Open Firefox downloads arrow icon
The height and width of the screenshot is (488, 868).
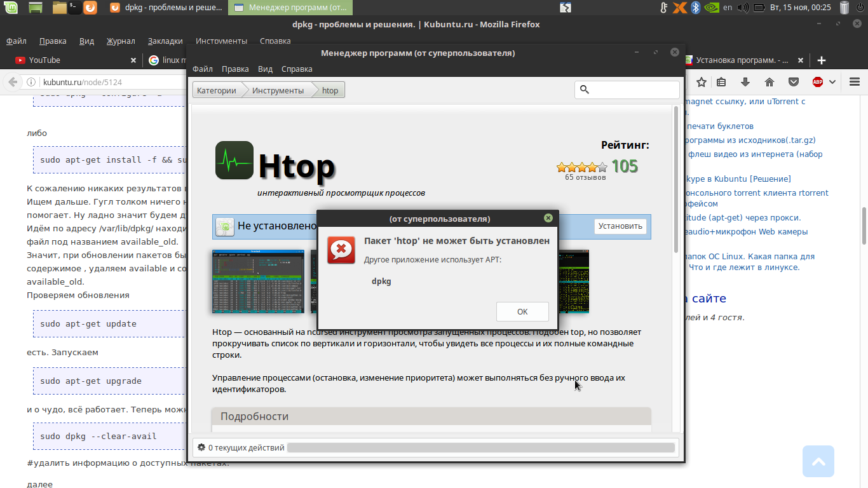click(745, 82)
